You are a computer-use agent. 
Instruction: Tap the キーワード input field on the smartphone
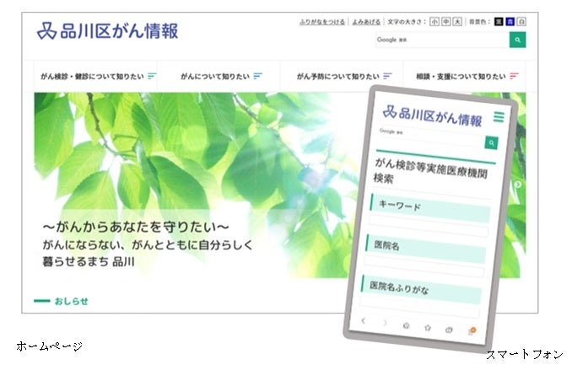point(429,226)
